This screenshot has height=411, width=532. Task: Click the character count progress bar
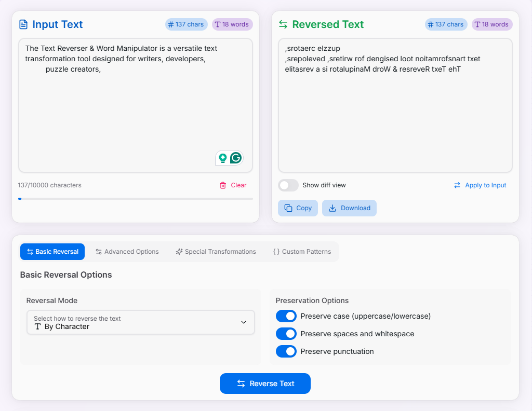click(135, 198)
